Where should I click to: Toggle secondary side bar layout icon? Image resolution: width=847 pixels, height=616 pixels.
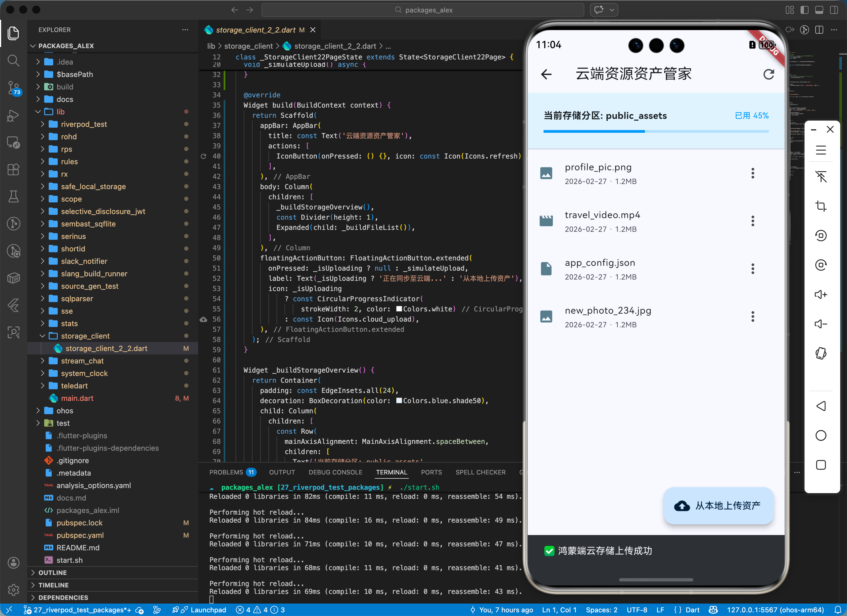tap(834, 10)
